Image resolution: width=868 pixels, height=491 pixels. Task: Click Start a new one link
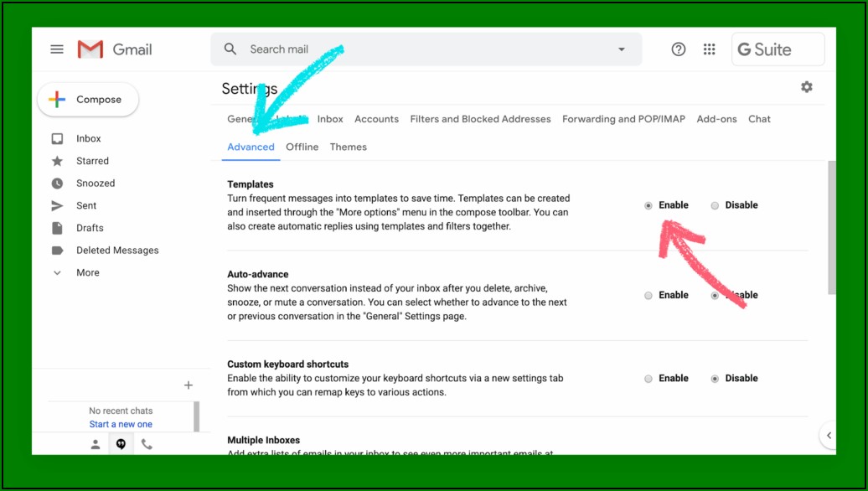121,424
